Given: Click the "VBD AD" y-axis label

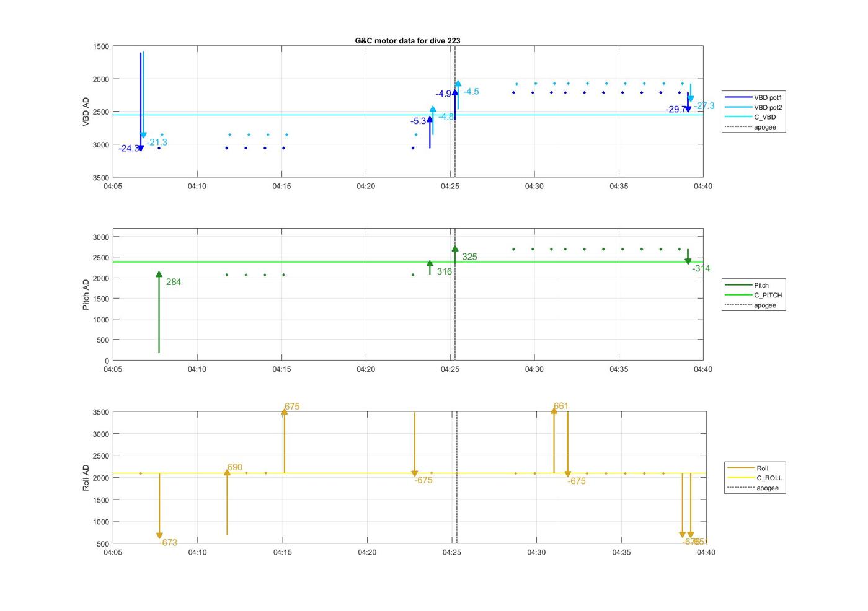Looking at the screenshot, I should pos(86,112).
